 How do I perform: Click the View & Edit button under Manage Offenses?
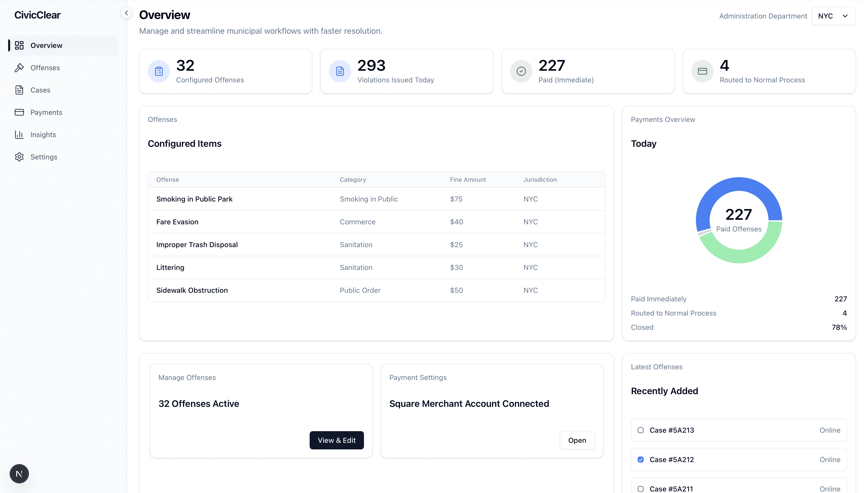coord(337,440)
